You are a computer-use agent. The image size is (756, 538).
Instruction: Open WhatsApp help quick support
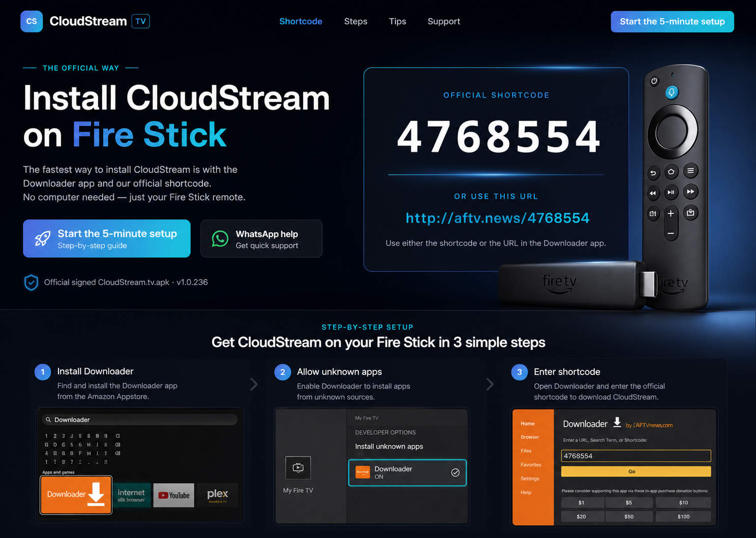click(261, 238)
